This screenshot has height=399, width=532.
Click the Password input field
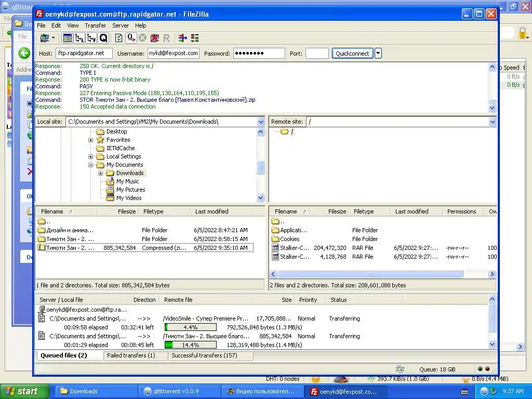(x=259, y=54)
